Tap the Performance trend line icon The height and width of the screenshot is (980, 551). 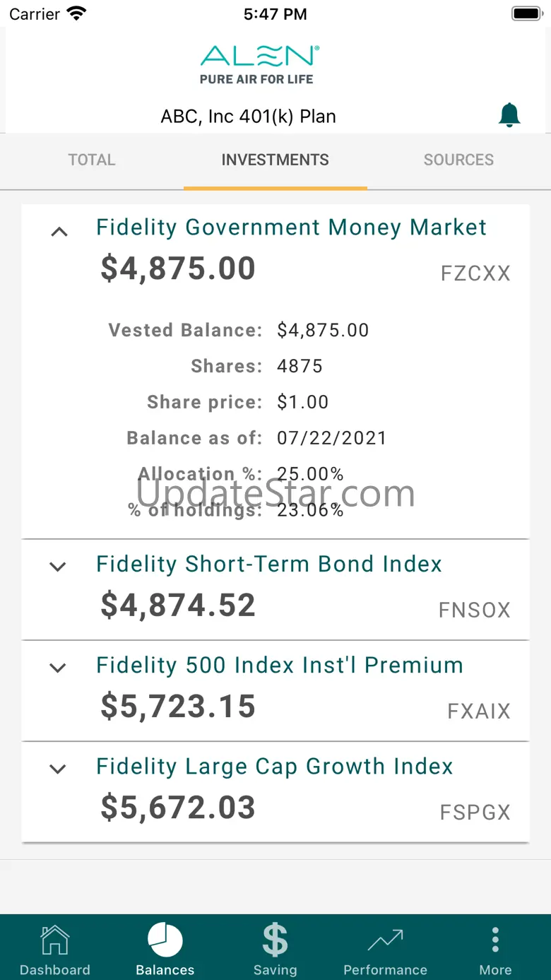(385, 940)
